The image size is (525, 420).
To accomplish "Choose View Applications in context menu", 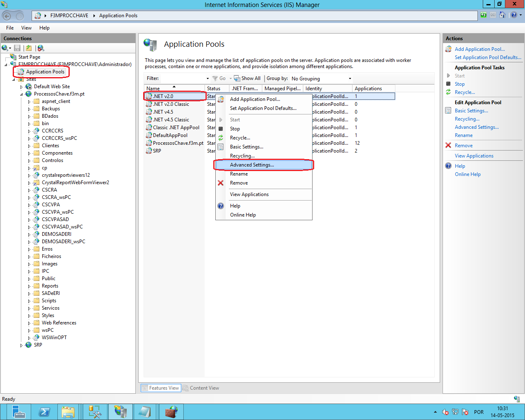I will pos(264,194).
